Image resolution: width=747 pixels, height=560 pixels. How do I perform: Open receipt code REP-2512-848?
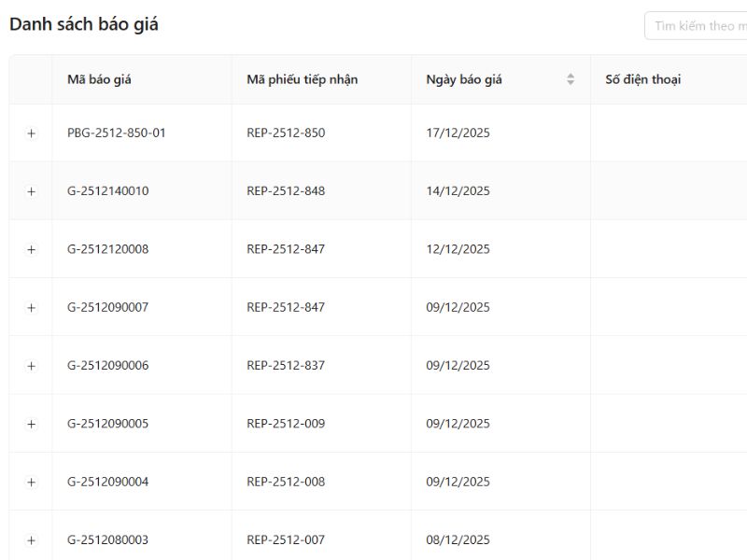click(x=286, y=191)
